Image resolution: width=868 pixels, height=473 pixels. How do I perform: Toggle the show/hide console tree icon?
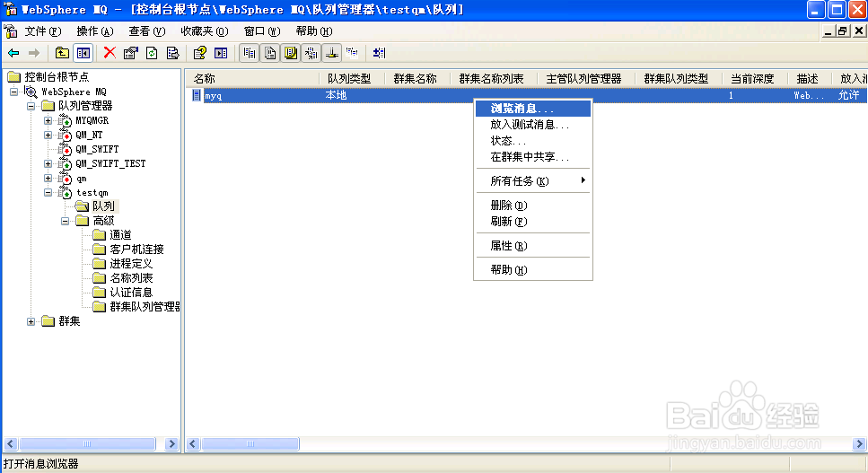[x=83, y=53]
